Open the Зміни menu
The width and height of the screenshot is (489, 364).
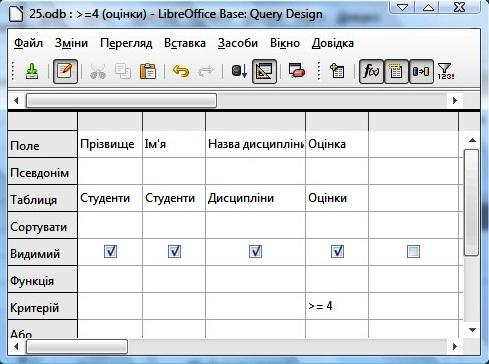tap(71, 43)
